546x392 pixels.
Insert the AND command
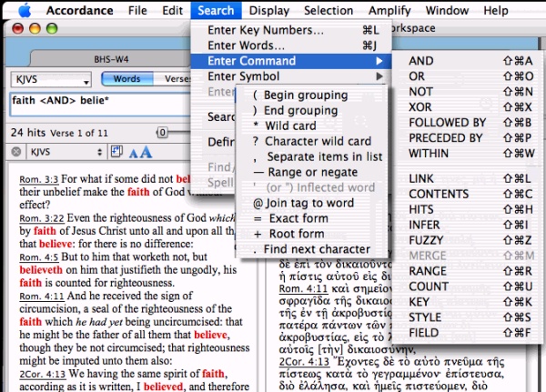pos(468,61)
